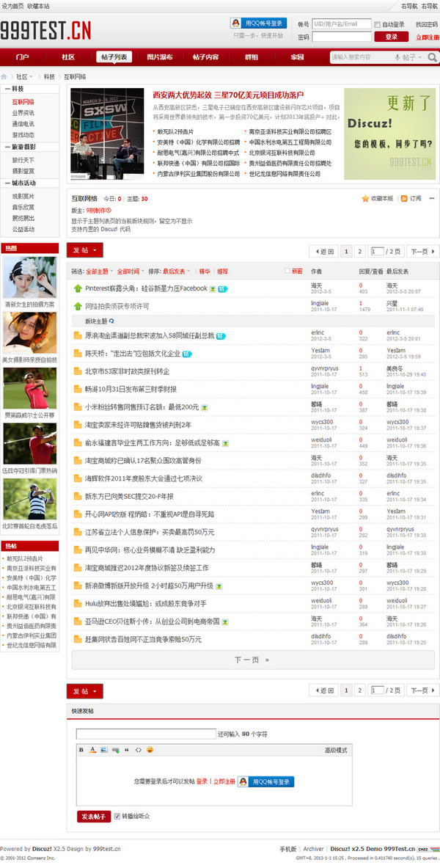440x868 pixels.
Task: Click the code icon in editor
Action: [139, 750]
